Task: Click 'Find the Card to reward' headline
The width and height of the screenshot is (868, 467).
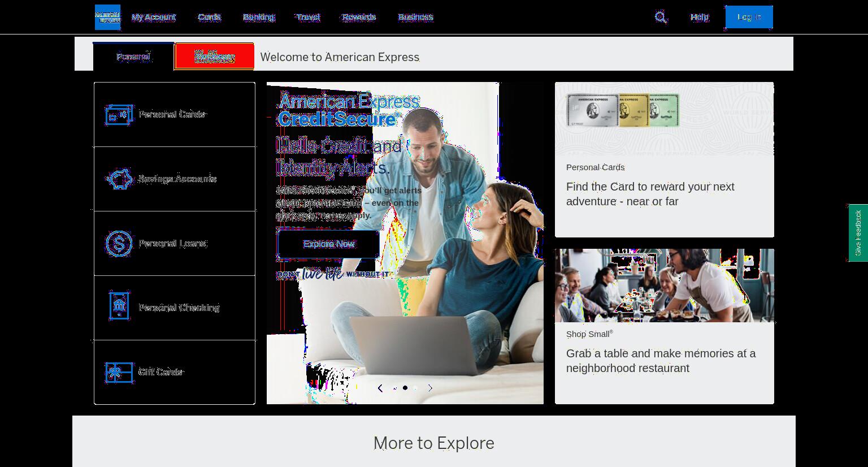Action: pos(650,194)
